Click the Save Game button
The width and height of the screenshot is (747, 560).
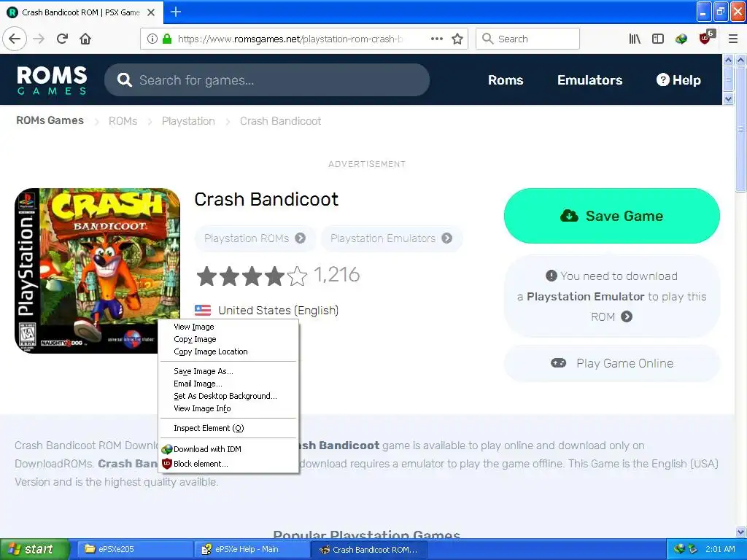pos(612,216)
